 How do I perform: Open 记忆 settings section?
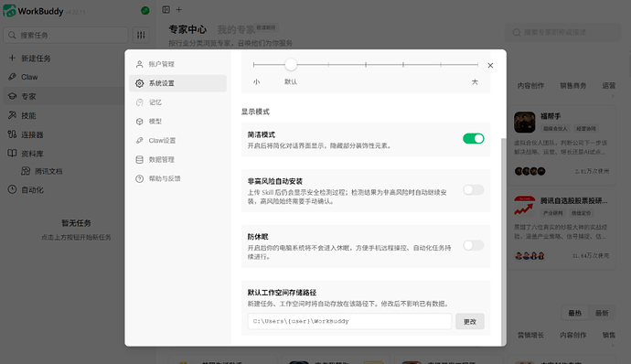[x=177, y=102]
